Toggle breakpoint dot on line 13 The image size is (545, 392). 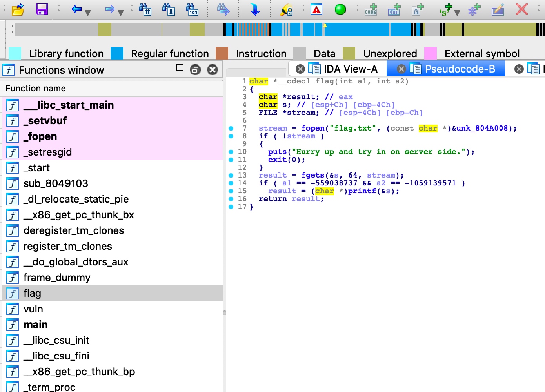point(231,175)
